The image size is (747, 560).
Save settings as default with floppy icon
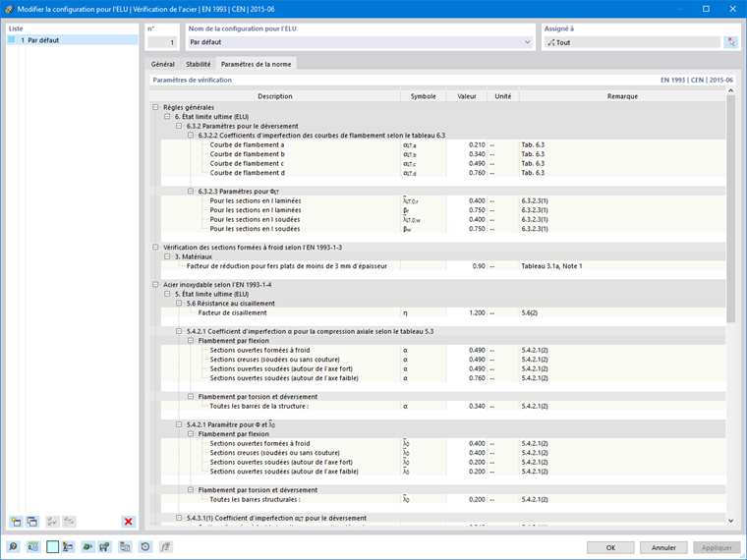tap(104, 546)
